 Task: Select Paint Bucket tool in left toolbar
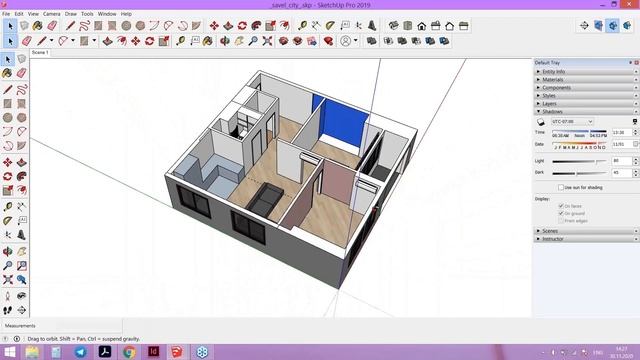pos(7,73)
